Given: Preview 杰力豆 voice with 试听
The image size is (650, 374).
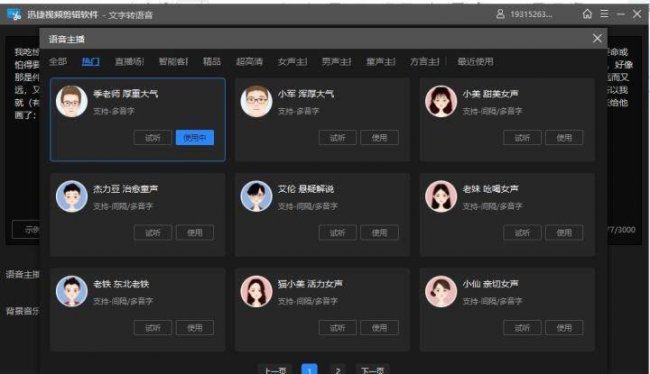Looking at the screenshot, I should click(153, 233).
